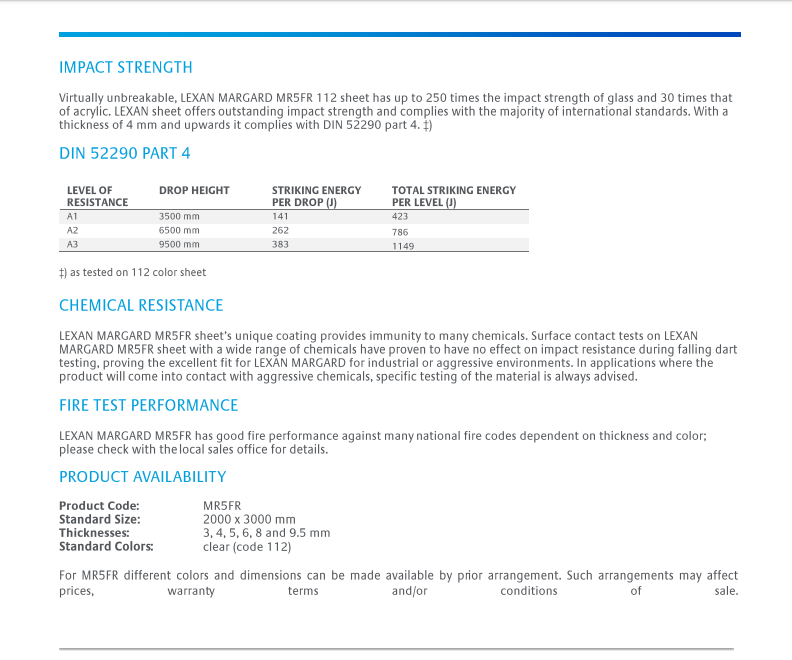Screen dimensions: 792x660
Task: Click the A3 resistance level cell
Action: [72, 244]
